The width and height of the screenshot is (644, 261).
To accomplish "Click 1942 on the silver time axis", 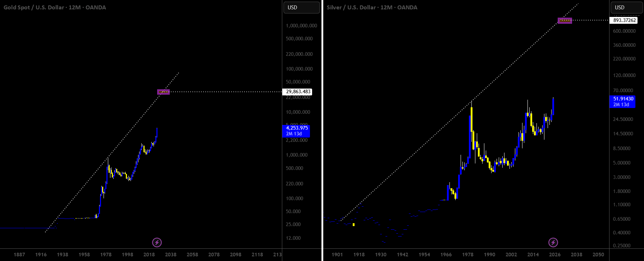I will [402, 255].
